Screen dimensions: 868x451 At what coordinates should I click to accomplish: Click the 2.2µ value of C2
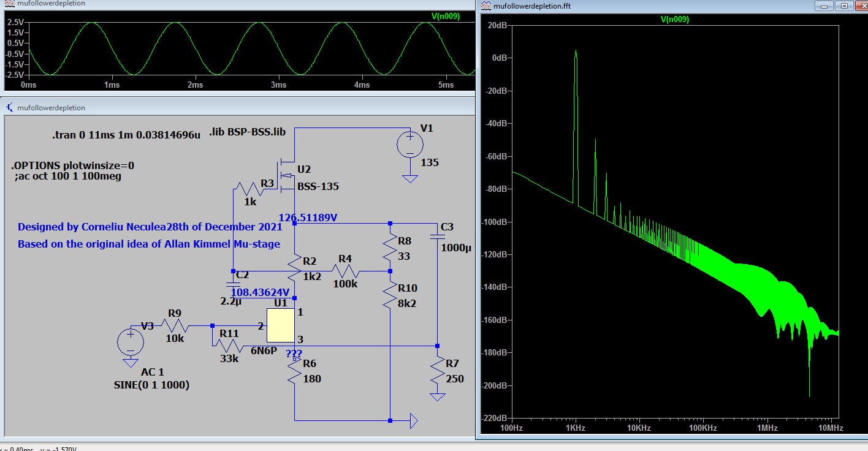[231, 301]
